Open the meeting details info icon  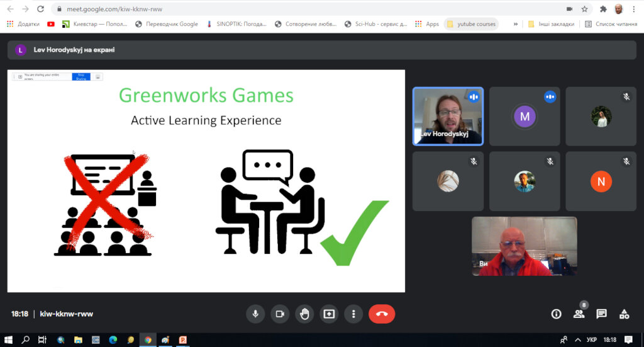tap(556, 314)
